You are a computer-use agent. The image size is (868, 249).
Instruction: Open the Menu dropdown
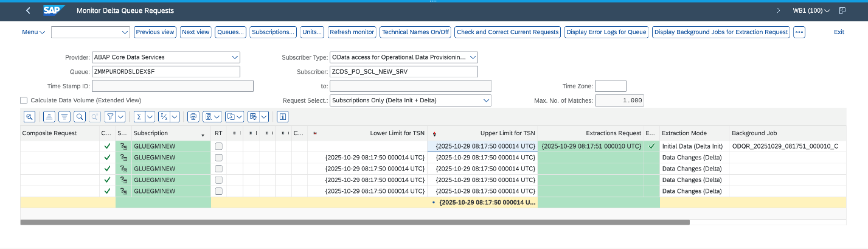pos(33,32)
